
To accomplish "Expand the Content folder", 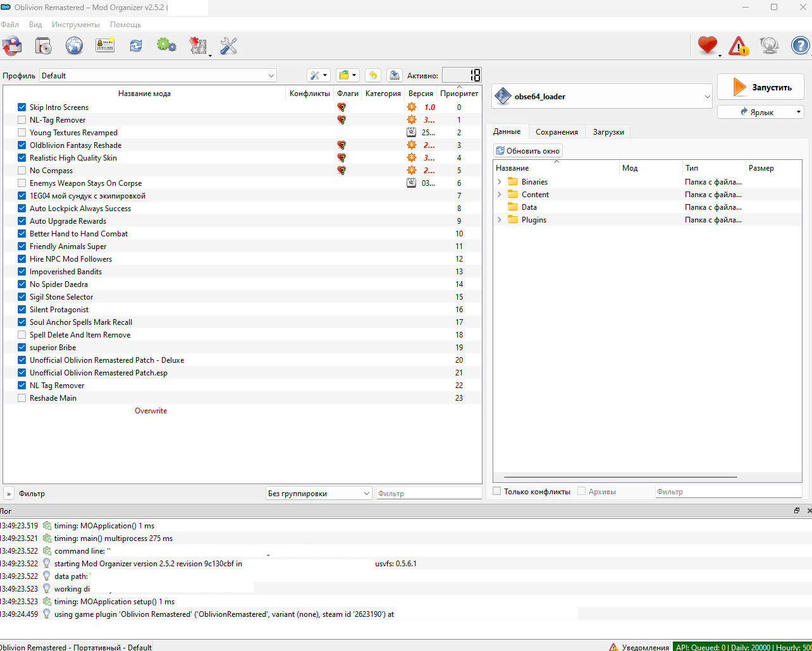I will 500,195.
